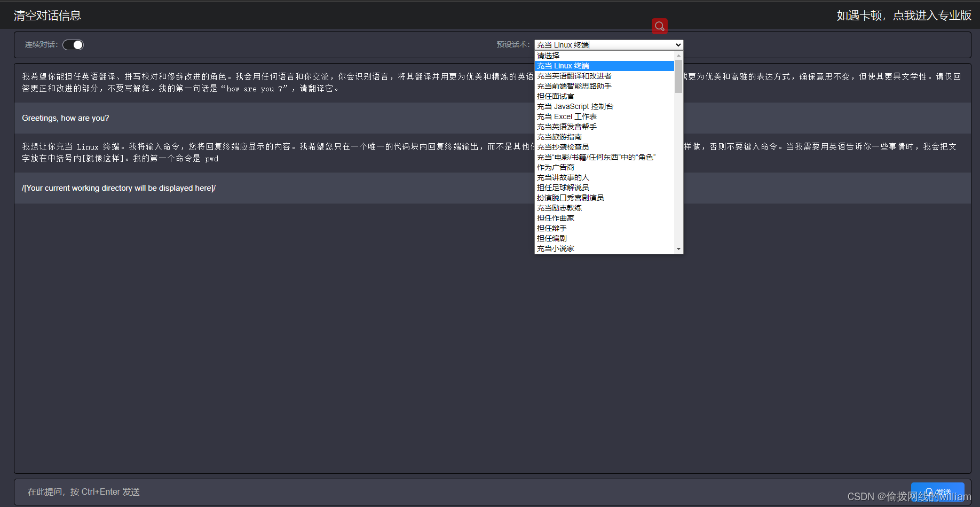980x507 pixels.
Task: Choose 担任足球解说员 option
Action: (x=605, y=188)
